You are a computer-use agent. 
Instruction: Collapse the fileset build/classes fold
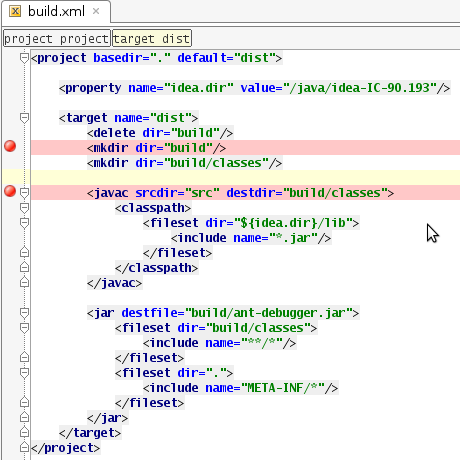[24, 328]
